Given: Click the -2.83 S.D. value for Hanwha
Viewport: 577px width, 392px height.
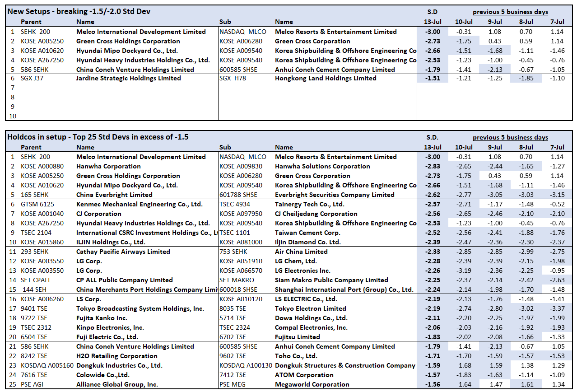Looking at the screenshot, I should pos(432,166).
